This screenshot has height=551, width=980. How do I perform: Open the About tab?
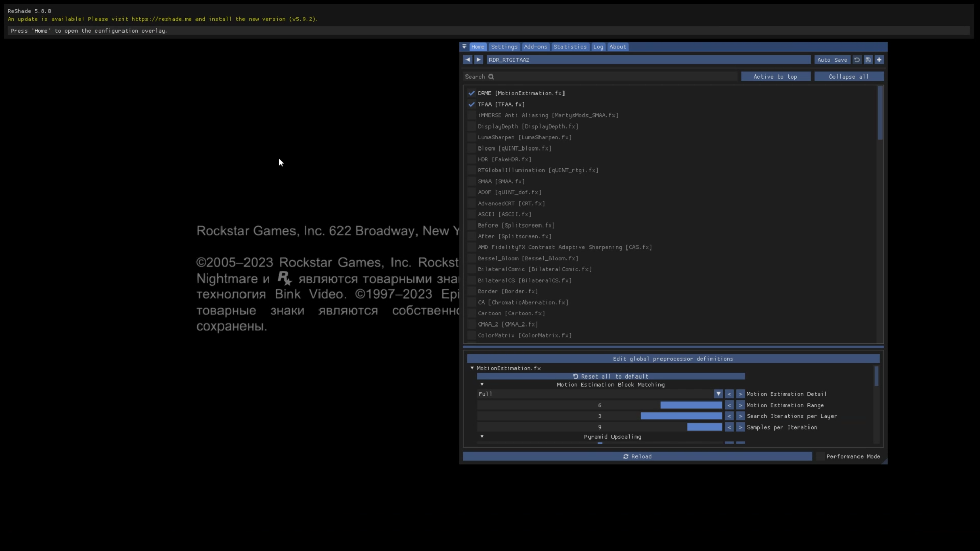point(618,47)
